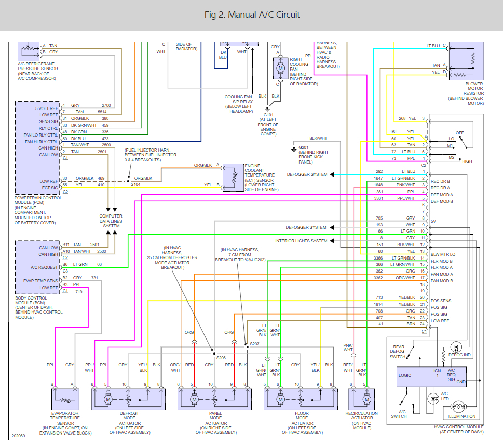503x448 pixels.
Task: Click the figure number 202069
Action: (x=18, y=436)
